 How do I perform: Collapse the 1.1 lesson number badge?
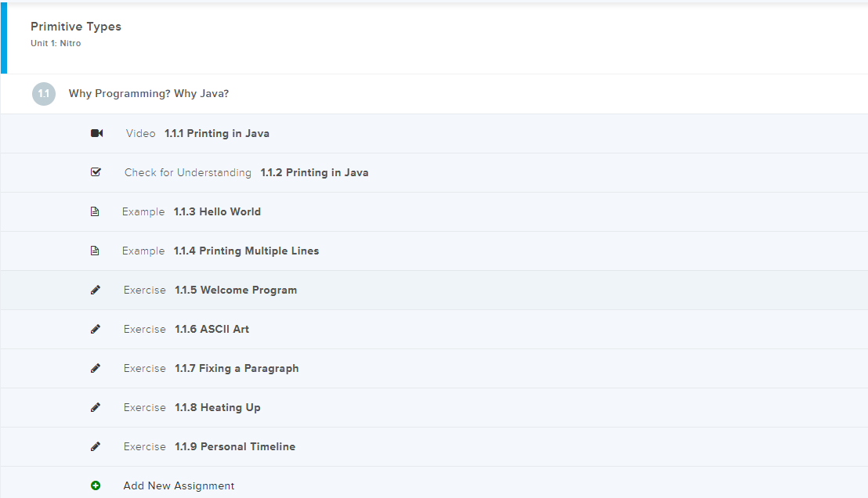[44, 94]
